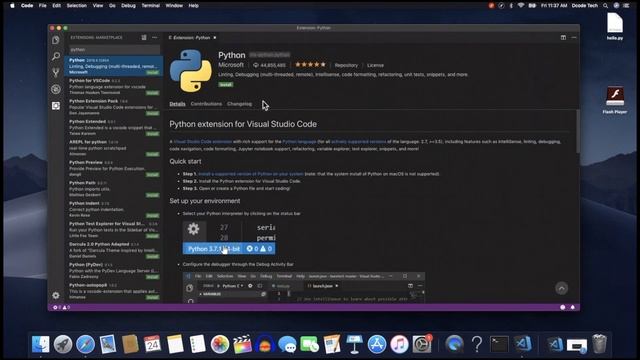640x360 pixels.
Task: Split the editor to the right
Action: 563,37
